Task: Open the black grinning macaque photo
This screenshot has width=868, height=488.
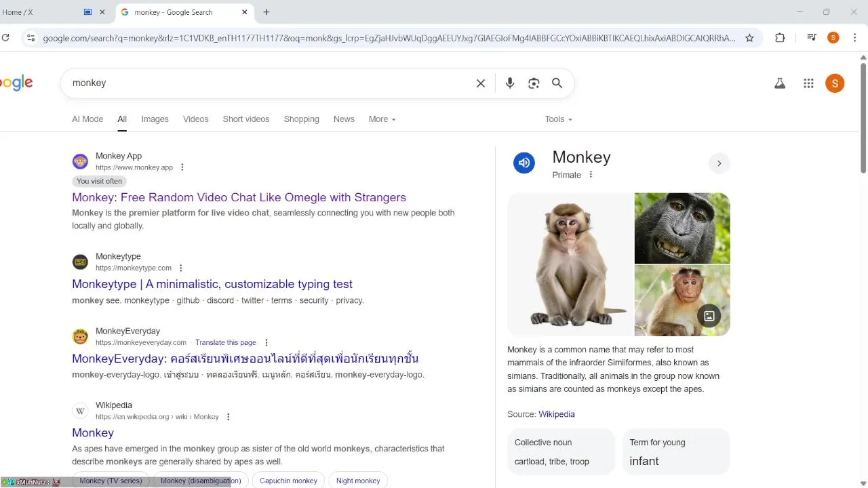Action: click(x=682, y=228)
